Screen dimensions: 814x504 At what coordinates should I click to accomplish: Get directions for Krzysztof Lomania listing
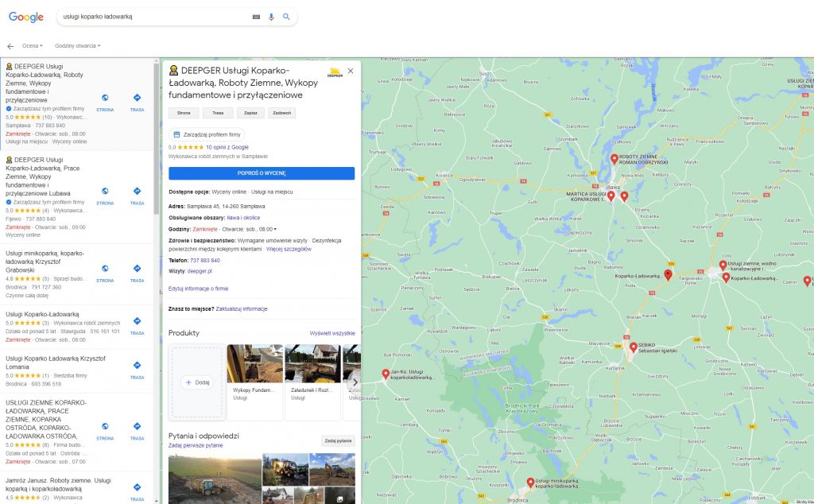coord(137,366)
